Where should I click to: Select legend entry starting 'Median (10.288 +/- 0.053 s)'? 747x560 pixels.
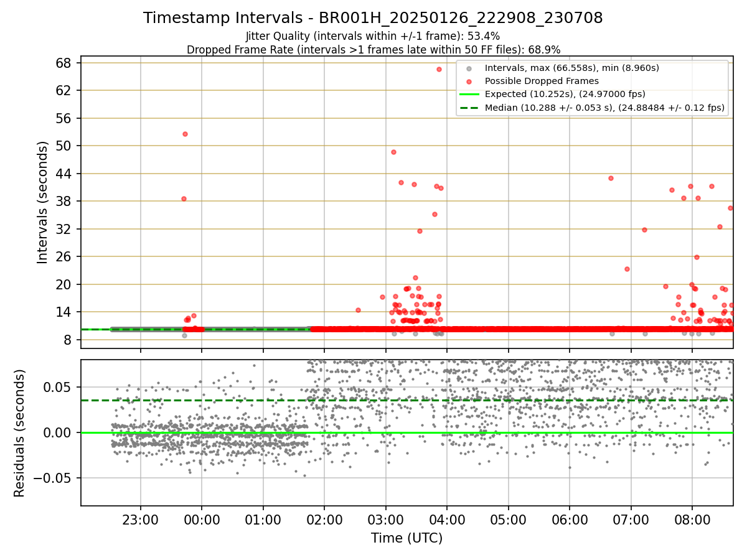(604, 108)
